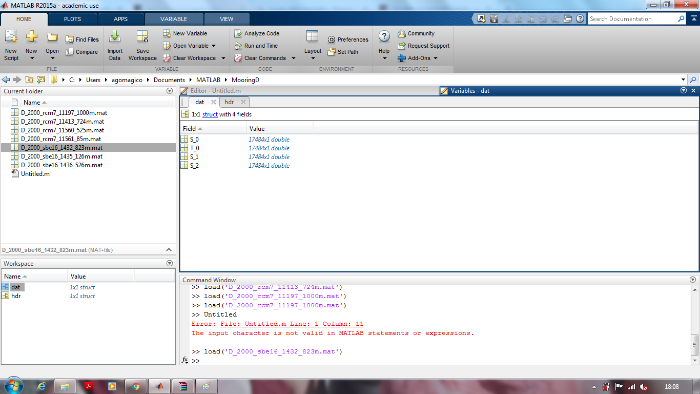700x394 pixels.
Task: Click the Search Documentation field
Action: 633,19
